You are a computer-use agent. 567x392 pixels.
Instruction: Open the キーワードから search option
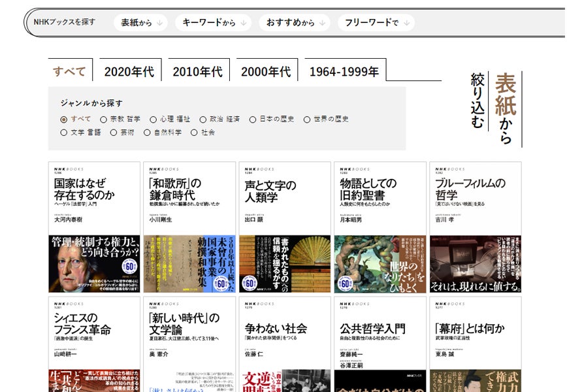[x=209, y=23]
